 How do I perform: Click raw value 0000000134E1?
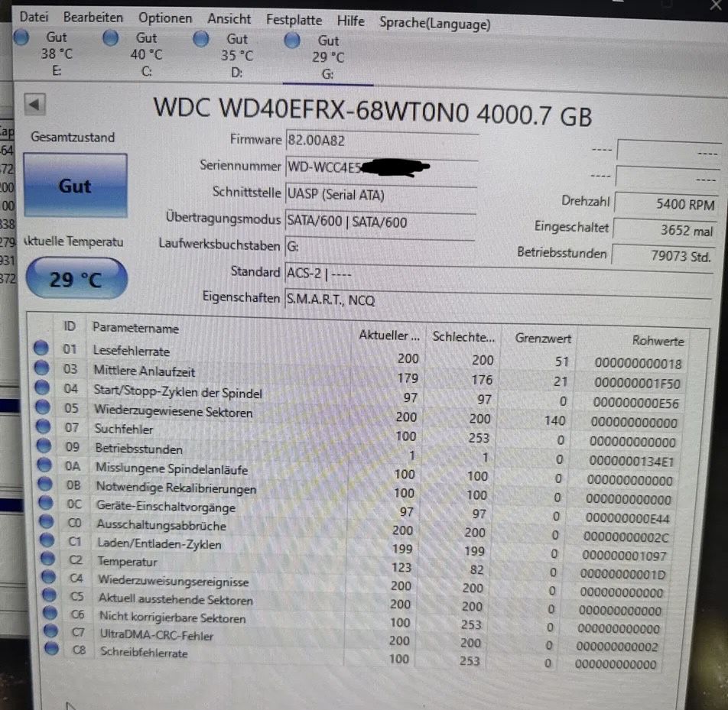click(631, 462)
